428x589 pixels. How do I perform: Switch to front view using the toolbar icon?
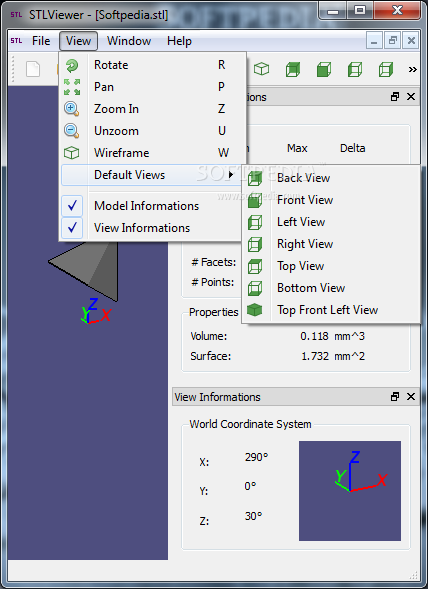point(324,69)
